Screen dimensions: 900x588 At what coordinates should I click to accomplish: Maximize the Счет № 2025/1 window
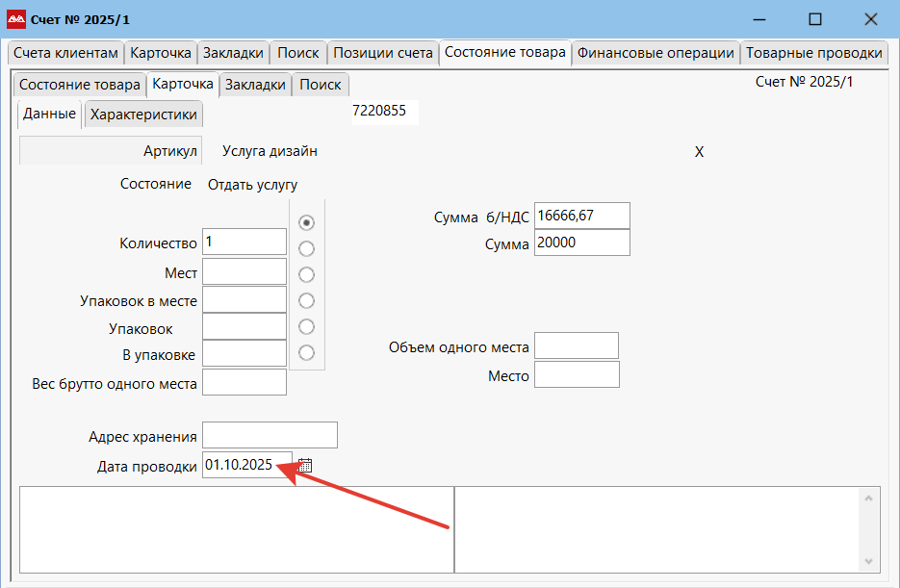(814, 18)
